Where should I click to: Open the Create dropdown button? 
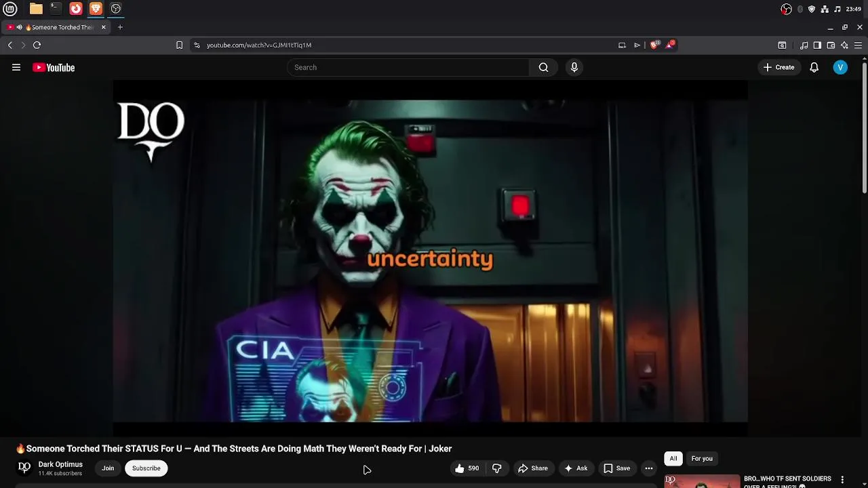(x=778, y=67)
